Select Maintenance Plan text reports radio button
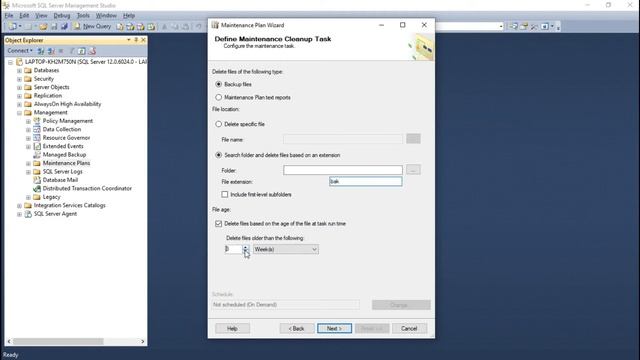 pos(219,98)
